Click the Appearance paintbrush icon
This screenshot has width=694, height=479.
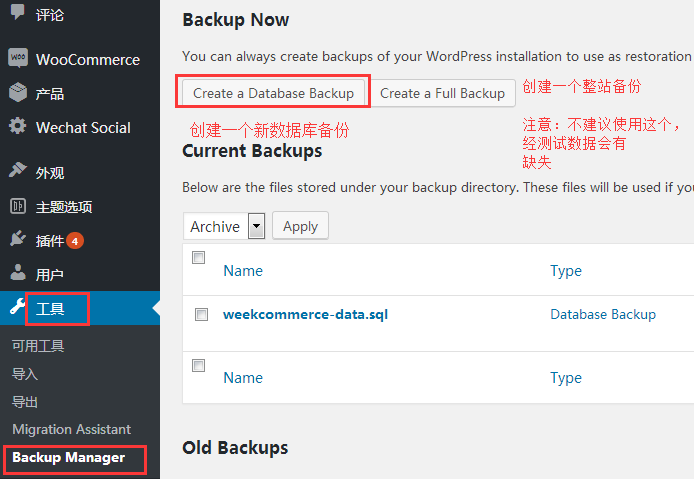(18, 170)
